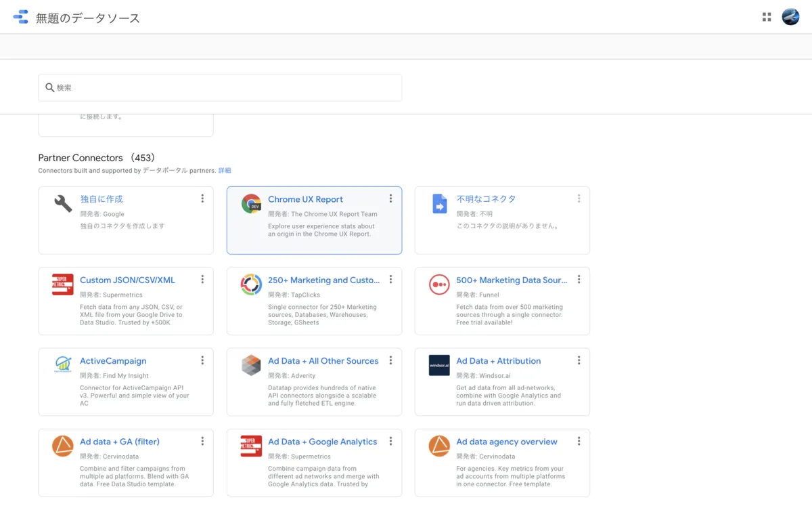
Task: Select the 500+ Marketing Data Sour... title
Action: [512, 280]
